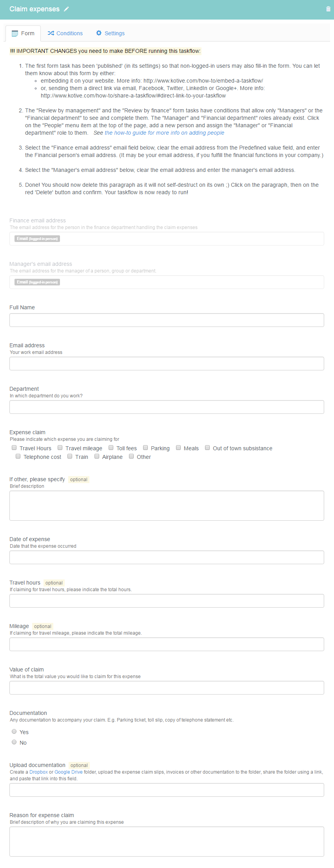Viewport: 334px width, 868px height.
Task: Click the Settings gear icon
Action: pos(99,33)
